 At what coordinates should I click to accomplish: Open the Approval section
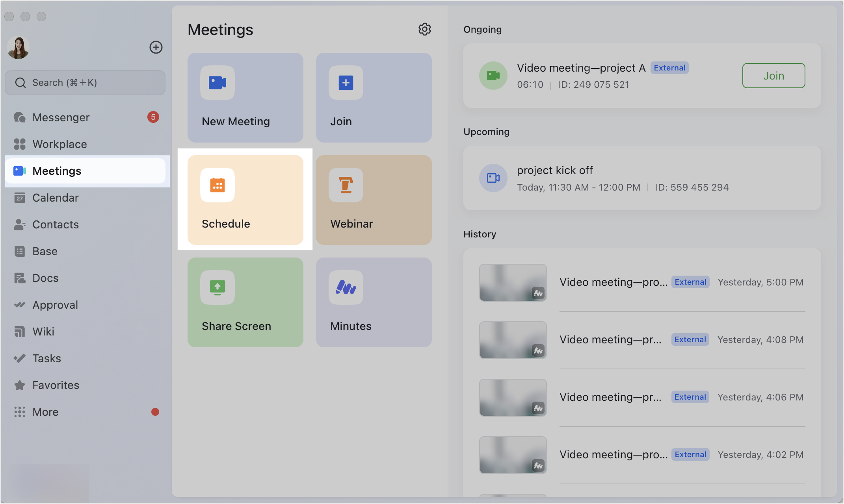(x=55, y=305)
